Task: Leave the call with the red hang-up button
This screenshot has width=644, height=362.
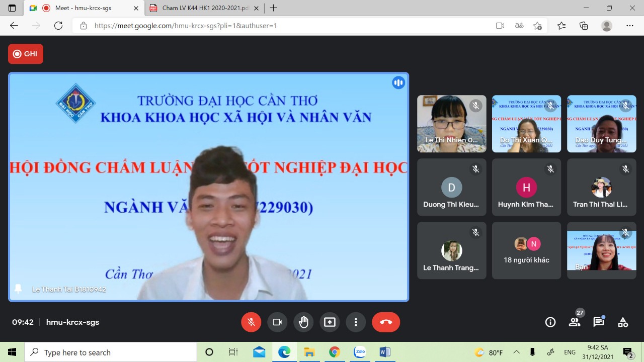Action: pyautogui.click(x=386, y=322)
